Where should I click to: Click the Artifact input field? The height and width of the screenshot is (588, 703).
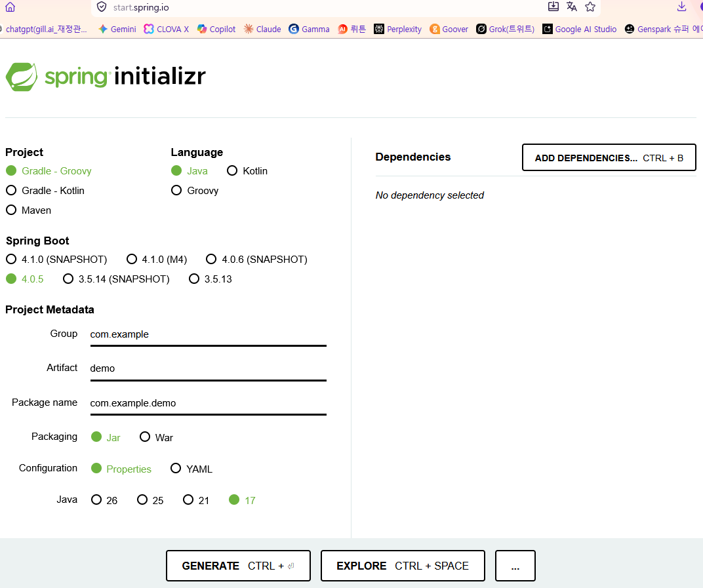click(208, 369)
